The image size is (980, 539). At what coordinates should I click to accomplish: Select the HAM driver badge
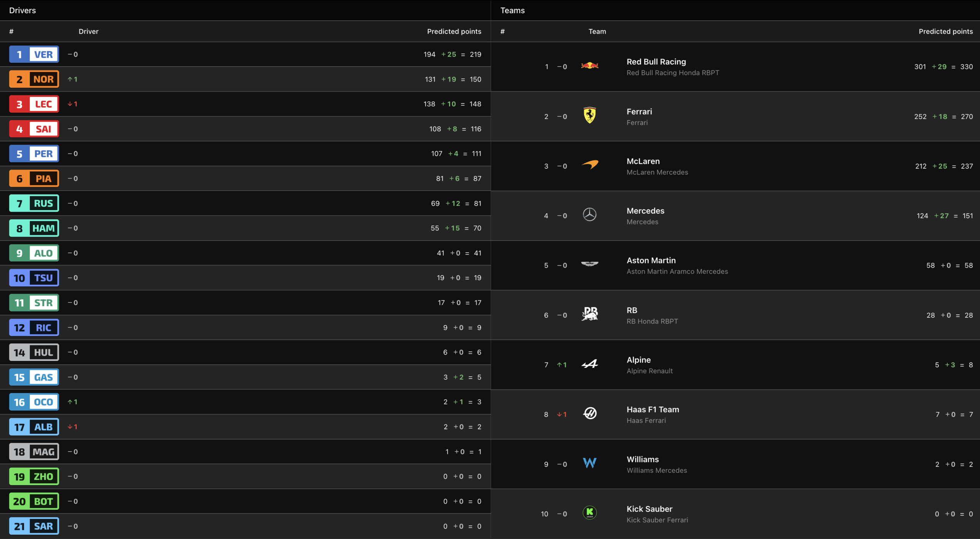tap(34, 228)
